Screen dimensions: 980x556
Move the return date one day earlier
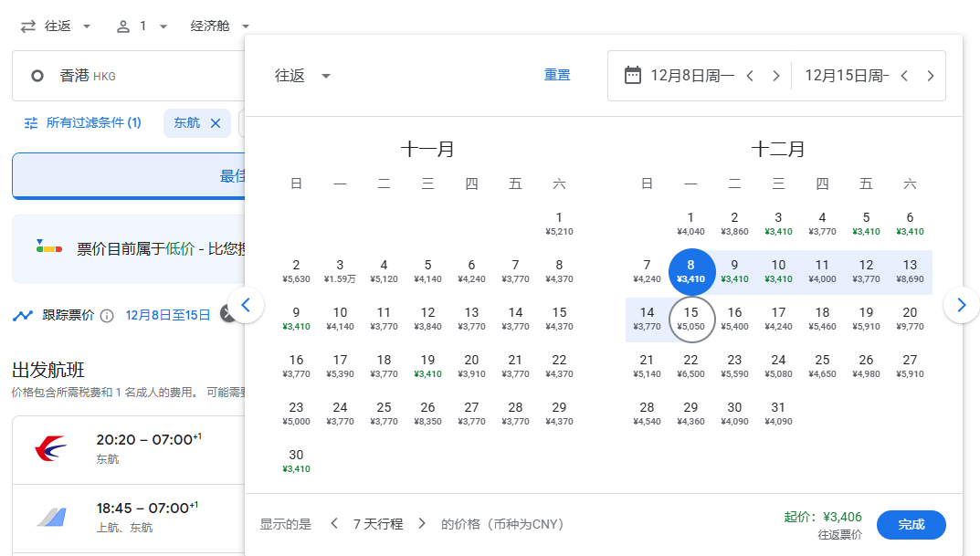click(x=904, y=76)
